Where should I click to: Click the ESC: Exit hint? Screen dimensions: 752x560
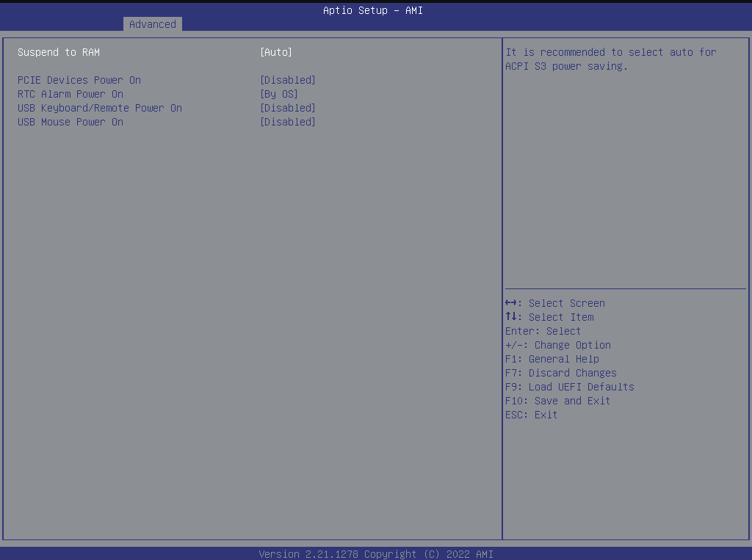pos(532,415)
